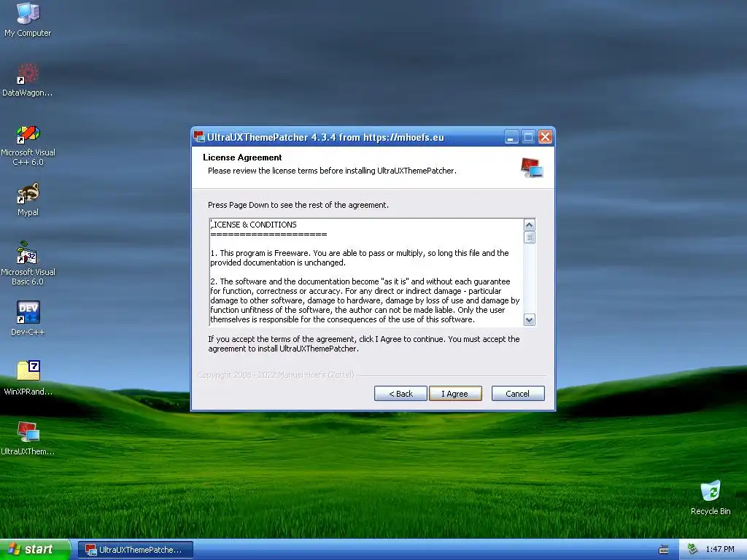This screenshot has width=747, height=560.
Task: Click the taskbar clock showing 1:47 PM
Action: [720, 550]
